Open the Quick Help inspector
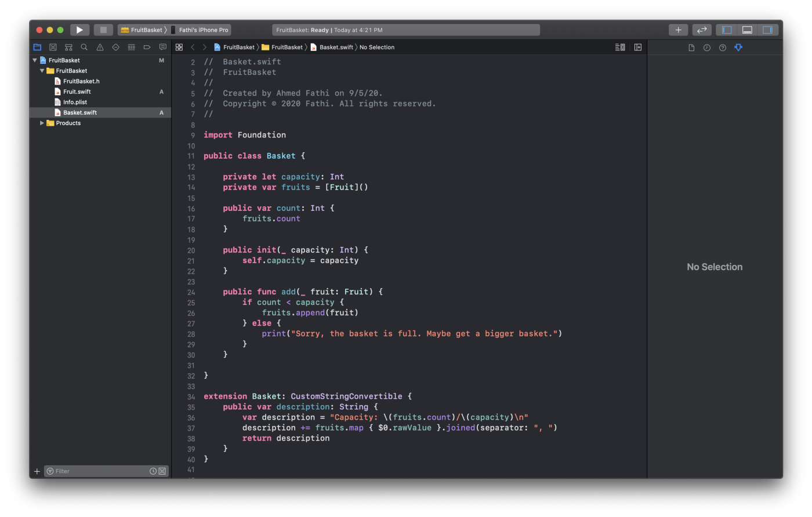The height and width of the screenshot is (517, 812). (x=723, y=47)
